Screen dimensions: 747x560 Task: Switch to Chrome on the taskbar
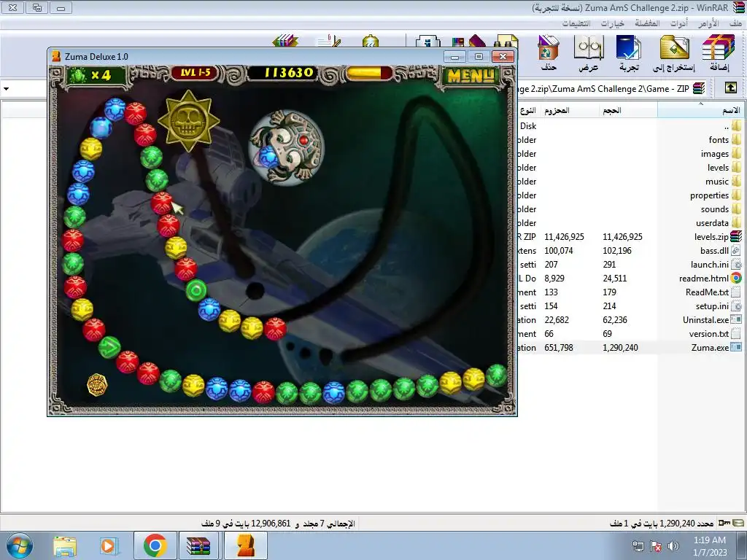(x=155, y=545)
